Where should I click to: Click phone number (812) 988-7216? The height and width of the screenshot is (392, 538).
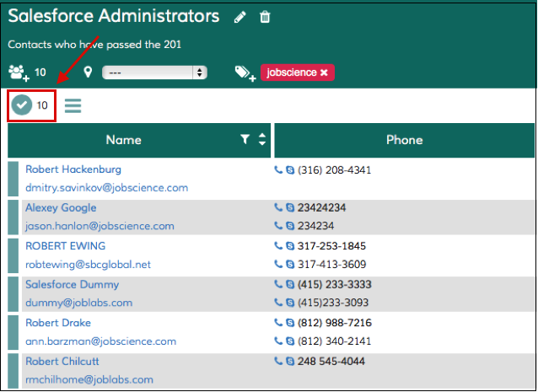tap(335, 323)
